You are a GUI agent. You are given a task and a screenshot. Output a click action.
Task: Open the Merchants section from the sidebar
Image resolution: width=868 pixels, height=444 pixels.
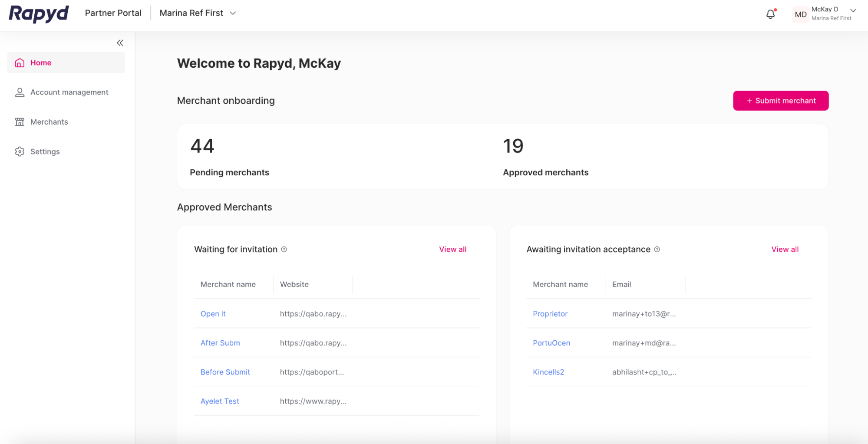click(49, 122)
